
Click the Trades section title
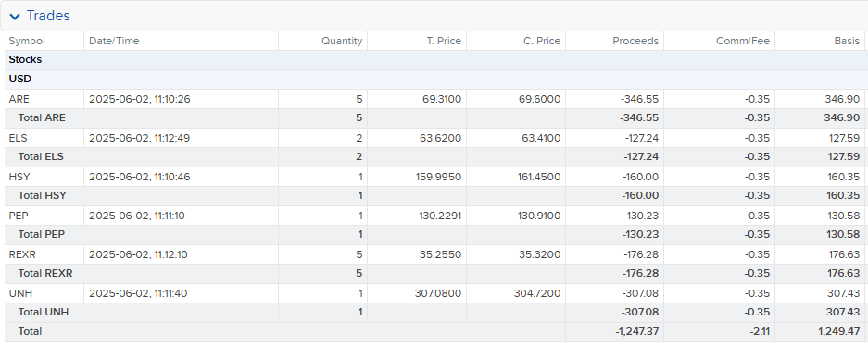pos(48,16)
